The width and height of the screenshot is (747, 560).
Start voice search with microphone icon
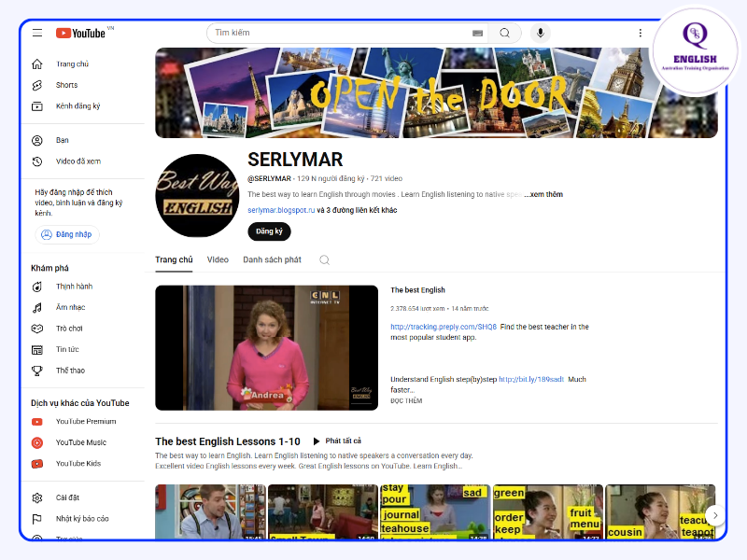541,33
